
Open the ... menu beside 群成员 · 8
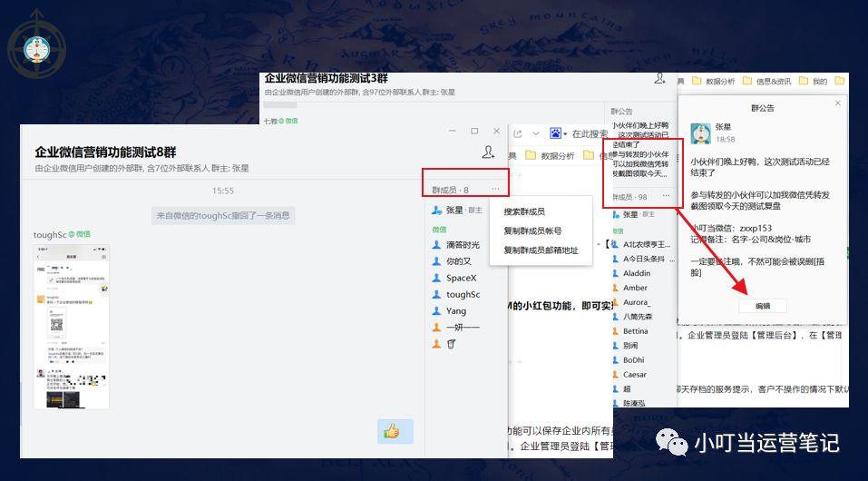tap(495, 190)
